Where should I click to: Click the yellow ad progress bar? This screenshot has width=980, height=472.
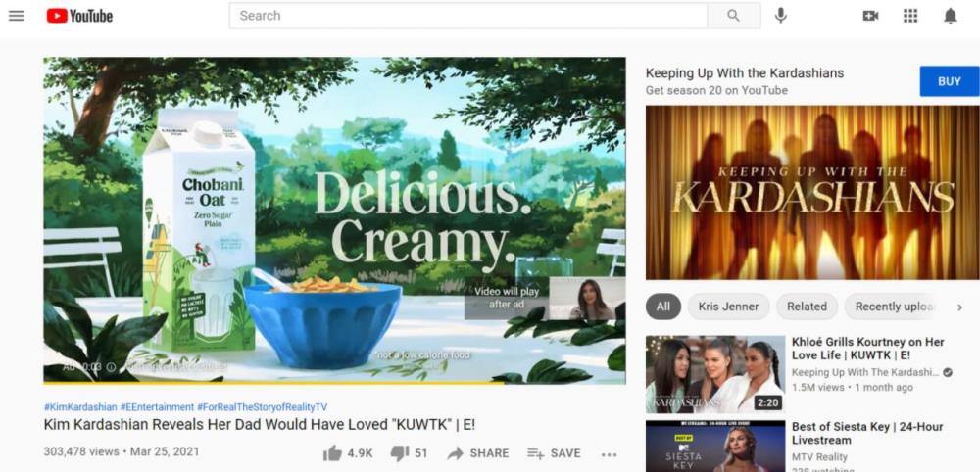273,382
